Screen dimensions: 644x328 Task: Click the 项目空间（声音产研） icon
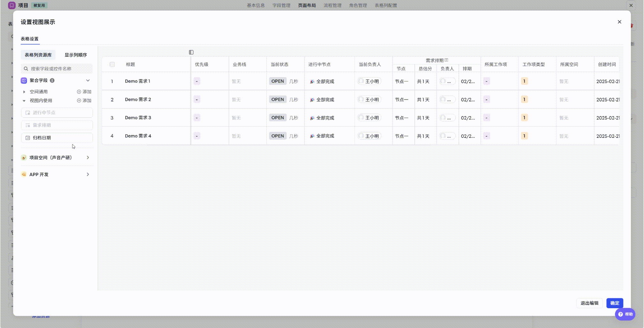pyautogui.click(x=24, y=158)
